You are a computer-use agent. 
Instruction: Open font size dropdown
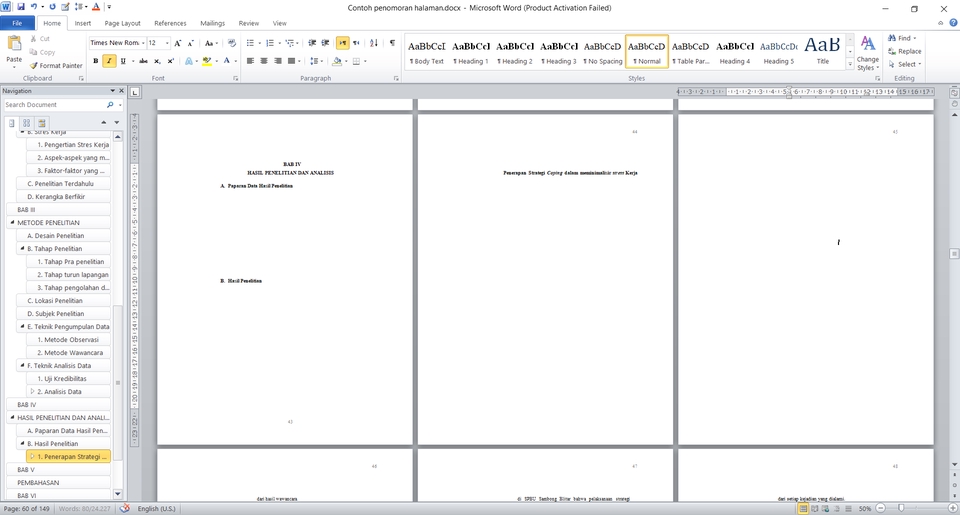(167, 43)
